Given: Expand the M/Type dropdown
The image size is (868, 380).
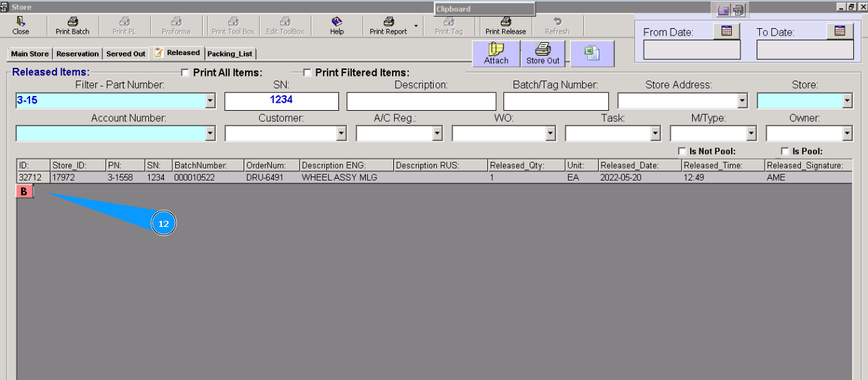Looking at the screenshot, I should (x=751, y=134).
